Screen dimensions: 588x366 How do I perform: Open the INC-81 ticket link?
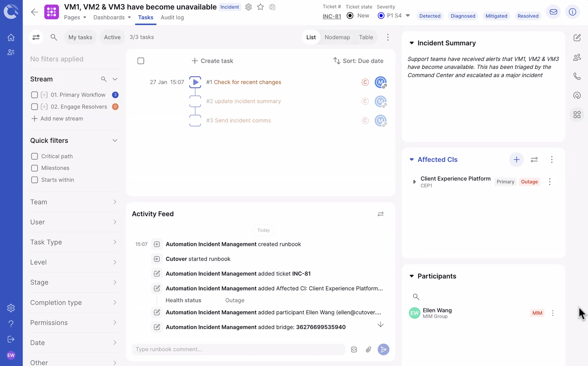(x=332, y=16)
